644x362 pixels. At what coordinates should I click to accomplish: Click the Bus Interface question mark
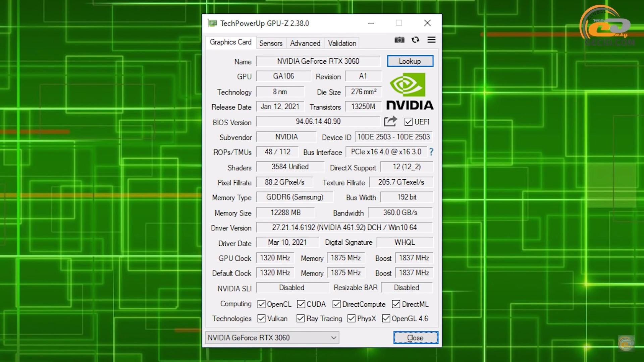point(431,152)
